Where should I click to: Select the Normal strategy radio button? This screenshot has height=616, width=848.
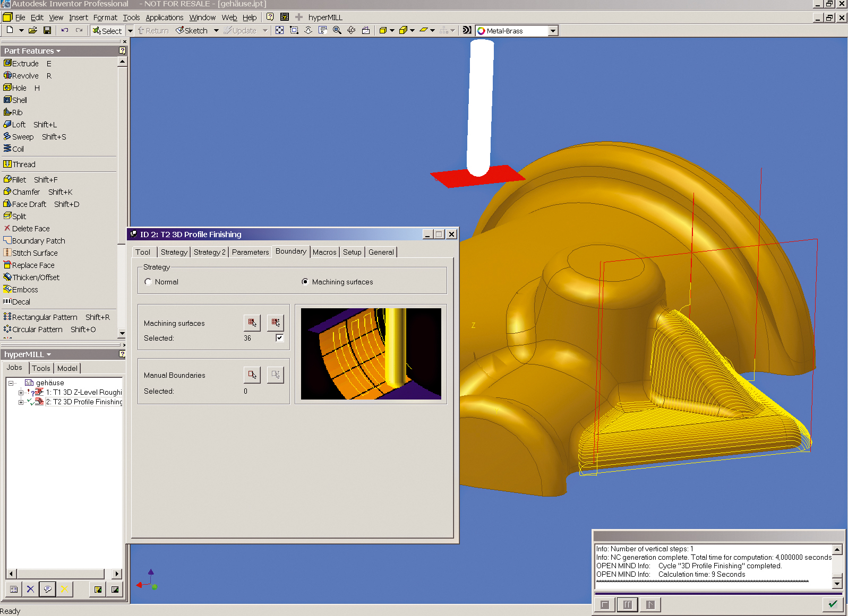coord(148,282)
